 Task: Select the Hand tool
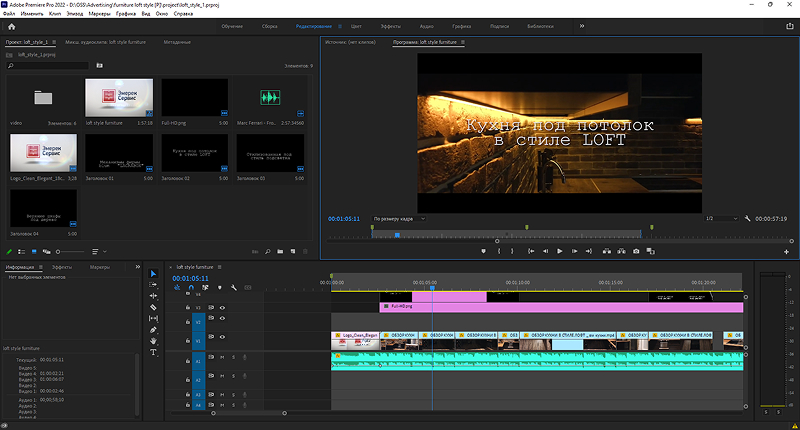153,341
